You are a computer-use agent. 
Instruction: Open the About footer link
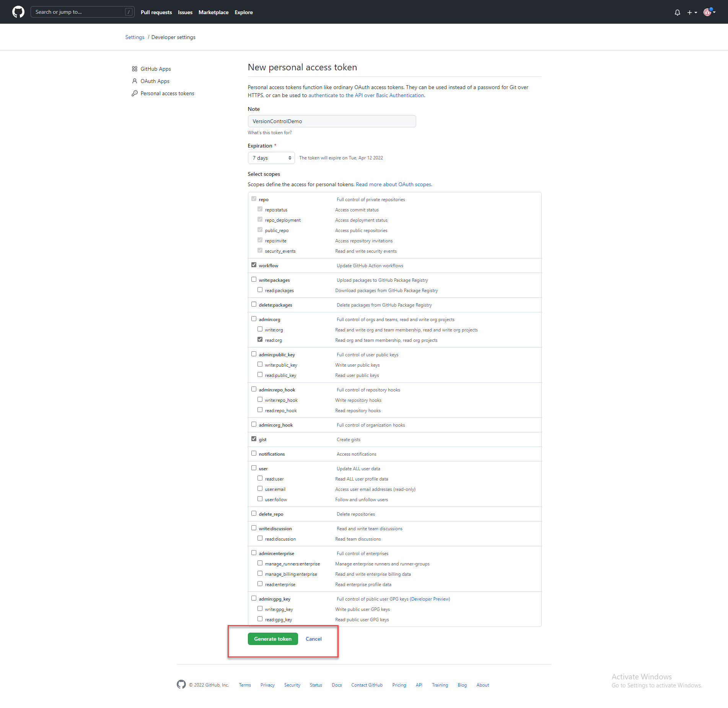pyautogui.click(x=482, y=685)
